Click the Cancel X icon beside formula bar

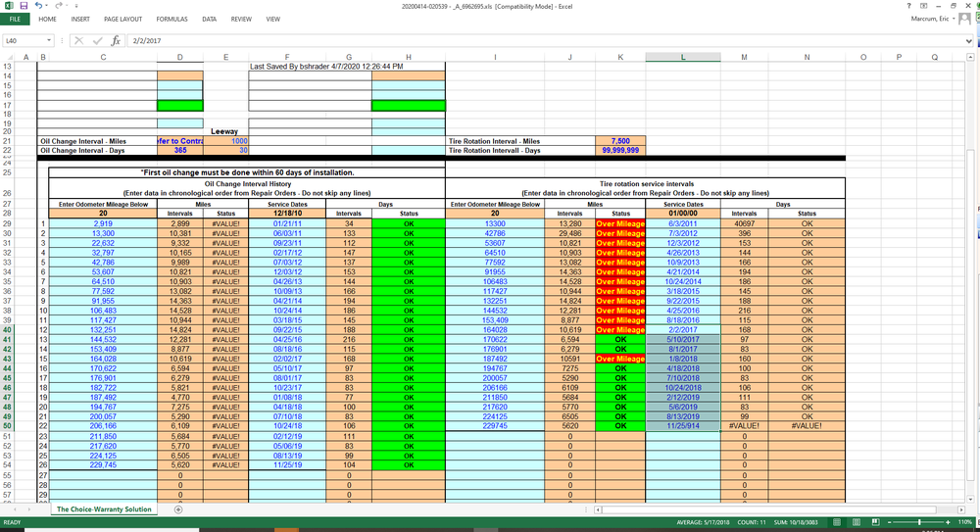tap(81, 41)
